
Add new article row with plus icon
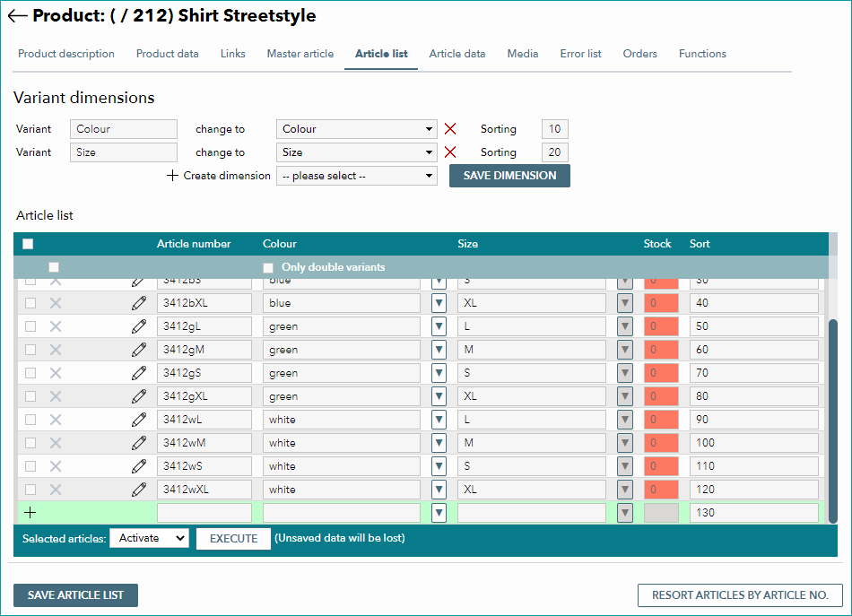click(x=30, y=512)
